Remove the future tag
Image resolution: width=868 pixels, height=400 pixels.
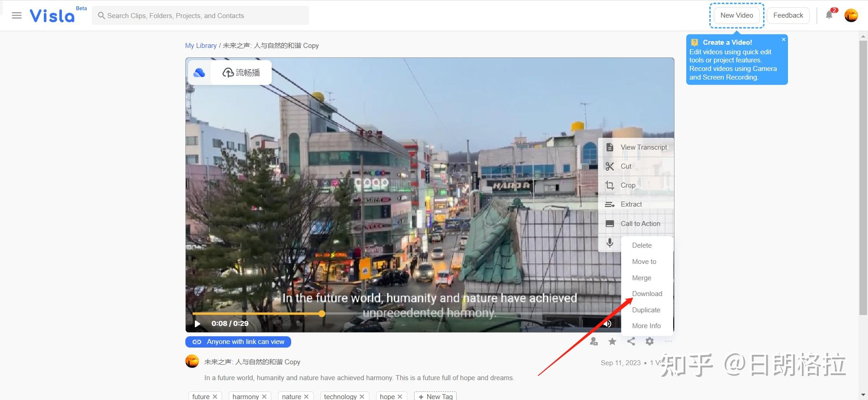(x=215, y=397)
